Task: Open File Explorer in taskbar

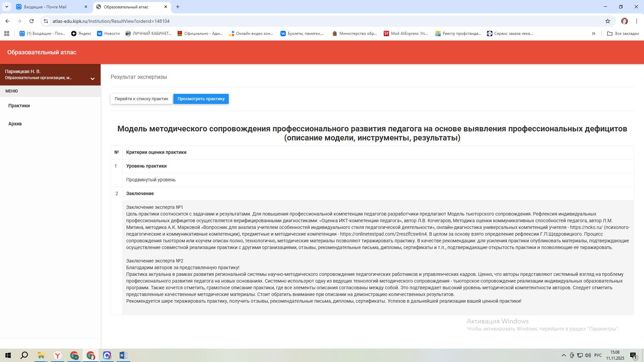Action: tap(41, 355)
